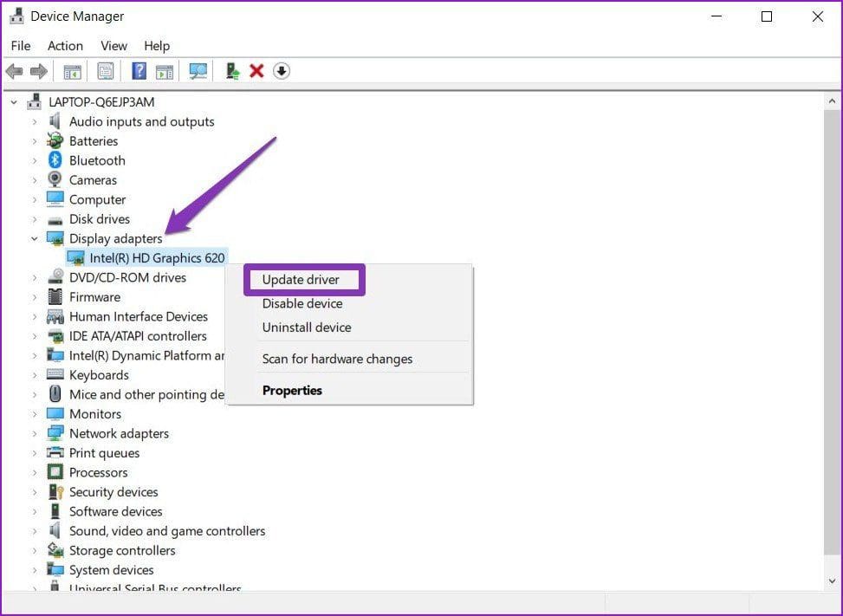Click the Keyboards category icon
The image size is (843, 616).
(55, 374)
